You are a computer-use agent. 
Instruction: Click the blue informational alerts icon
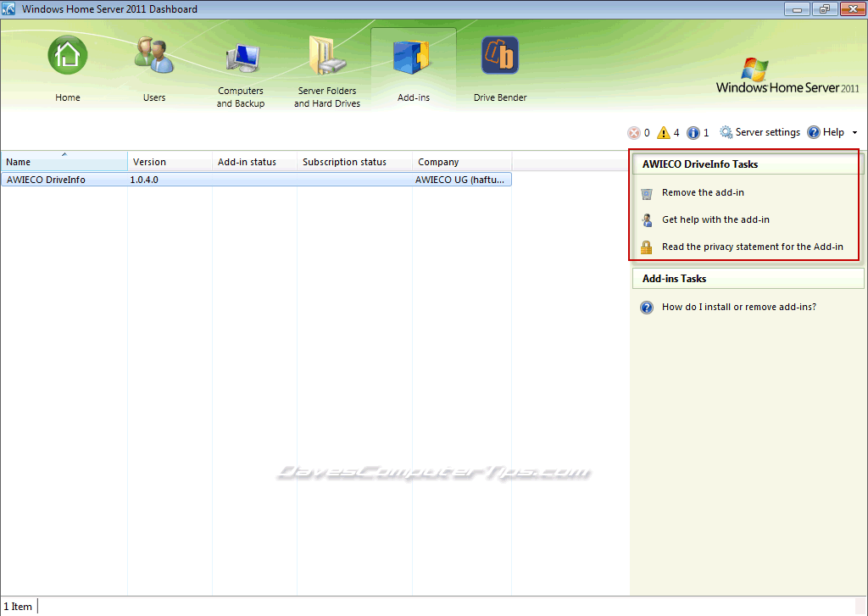pyautogui.click(x=693, y=133)
